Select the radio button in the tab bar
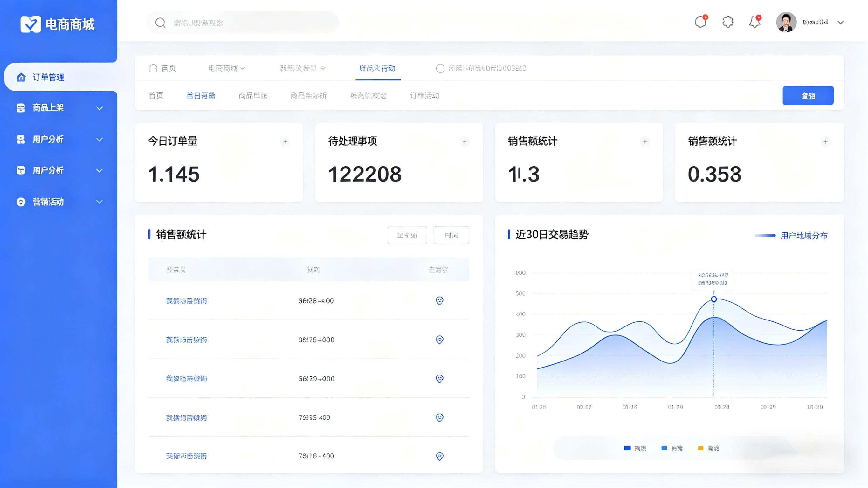This screenshot has width=868, height=488. click(x=440, y=68)
